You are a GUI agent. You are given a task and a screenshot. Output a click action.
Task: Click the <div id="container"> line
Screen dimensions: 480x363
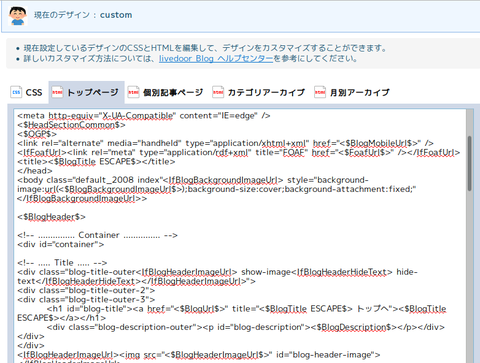[61, 245]
